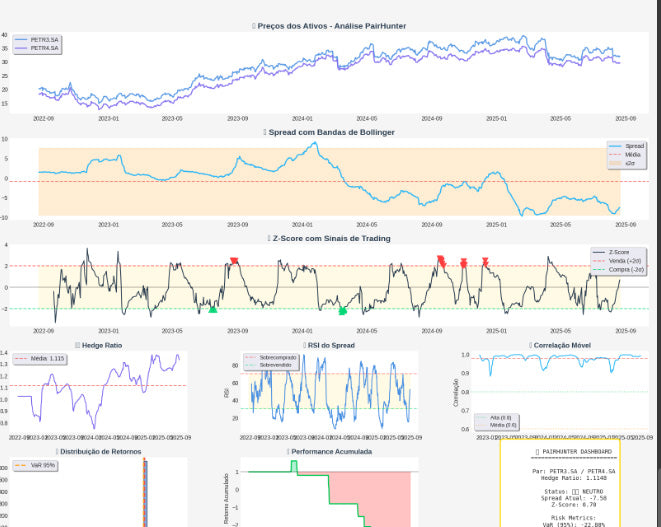Select the leftmost green buy signal triangle

(212, 310)
